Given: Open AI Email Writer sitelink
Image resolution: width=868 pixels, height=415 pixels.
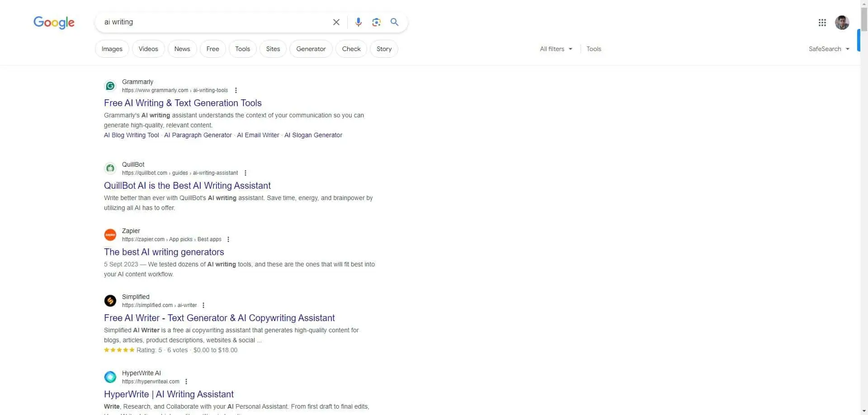Looking at the screenshot, I should click(x=258, y=135).
